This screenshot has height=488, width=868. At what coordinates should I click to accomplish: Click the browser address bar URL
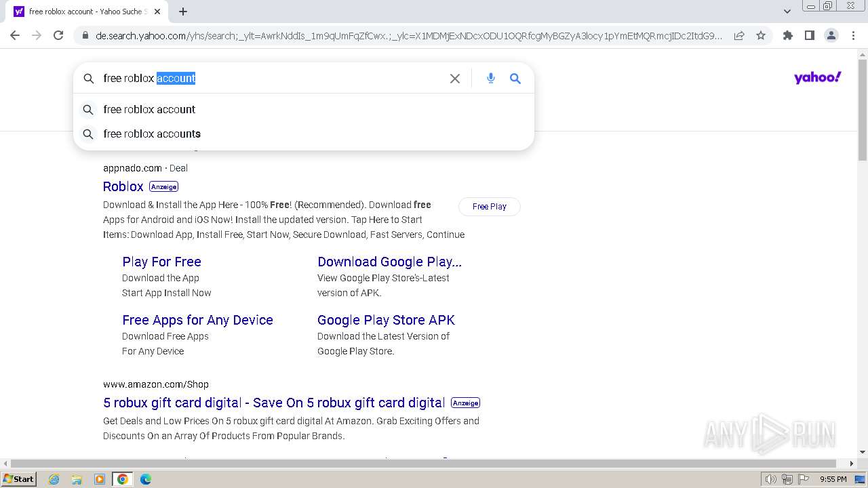coord(409,36)
